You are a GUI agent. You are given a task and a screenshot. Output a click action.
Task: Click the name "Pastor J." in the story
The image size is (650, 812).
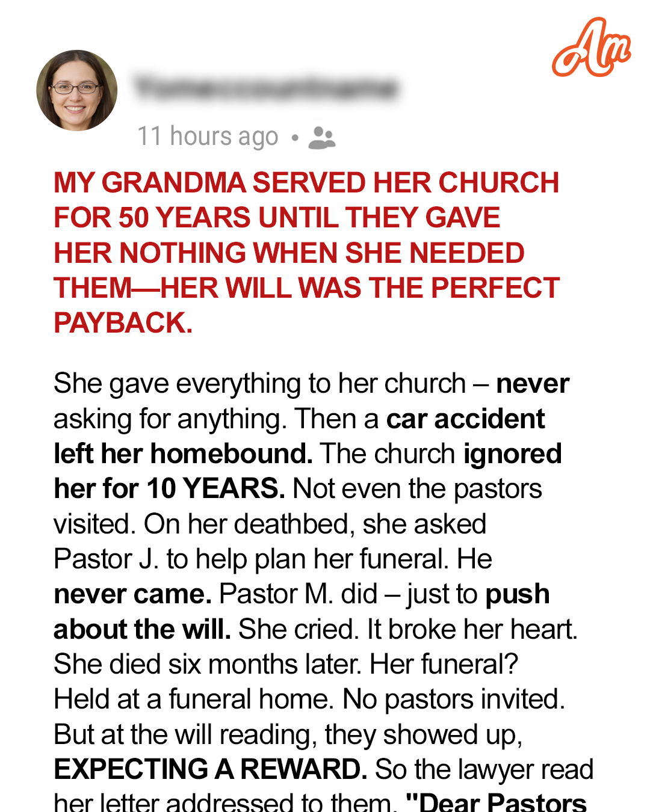(107, 559)
